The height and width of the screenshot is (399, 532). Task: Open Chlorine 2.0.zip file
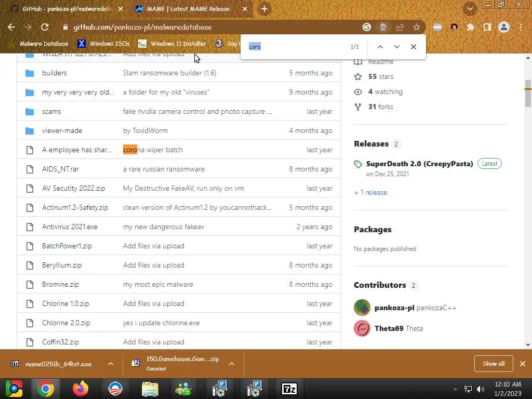click(x=66, y=323)
